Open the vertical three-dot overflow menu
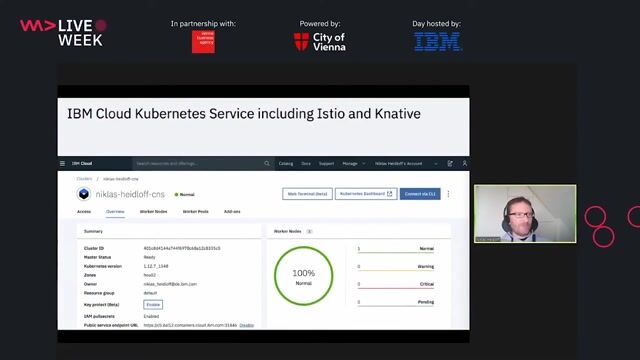This screenshot has height=360, width=640. [448, 194]
